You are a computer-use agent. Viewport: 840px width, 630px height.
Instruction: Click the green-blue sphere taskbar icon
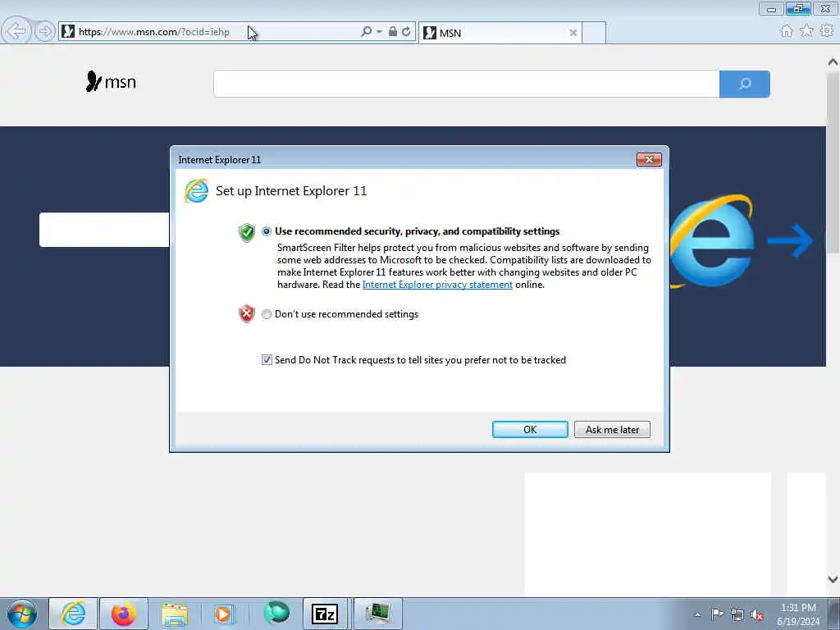pyautogui.click(x=276, y=614)
